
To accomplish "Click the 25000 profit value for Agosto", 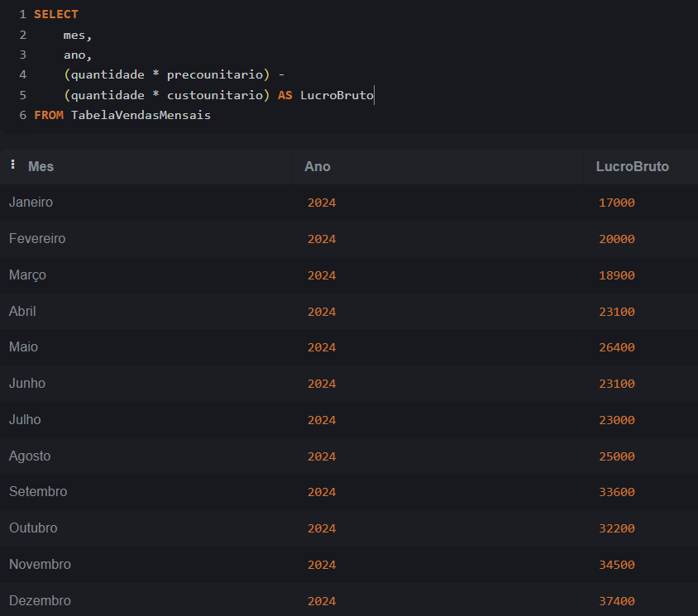I will [x=616, y=456].
